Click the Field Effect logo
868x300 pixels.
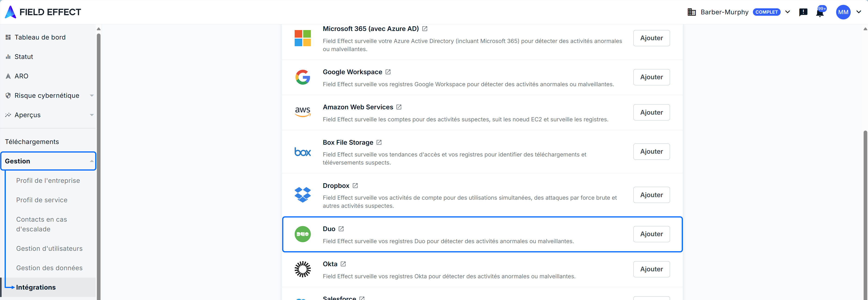(43, 12)
